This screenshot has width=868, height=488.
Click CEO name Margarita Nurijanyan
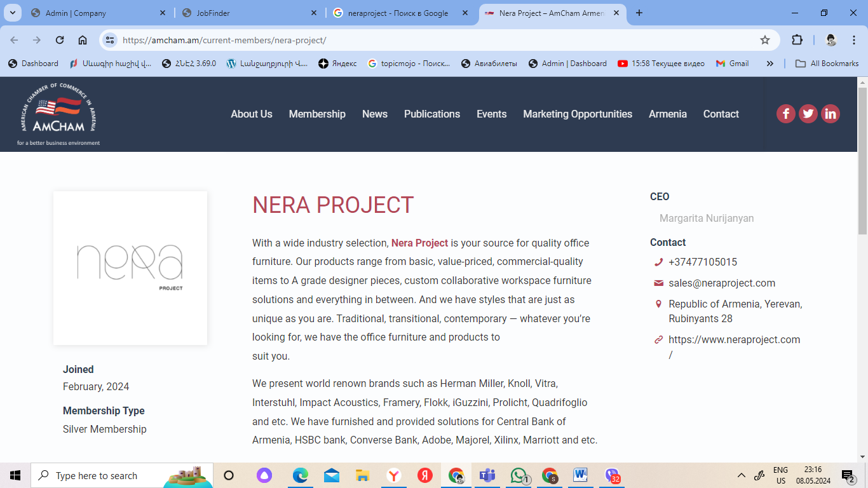click(x=707, y=218)
